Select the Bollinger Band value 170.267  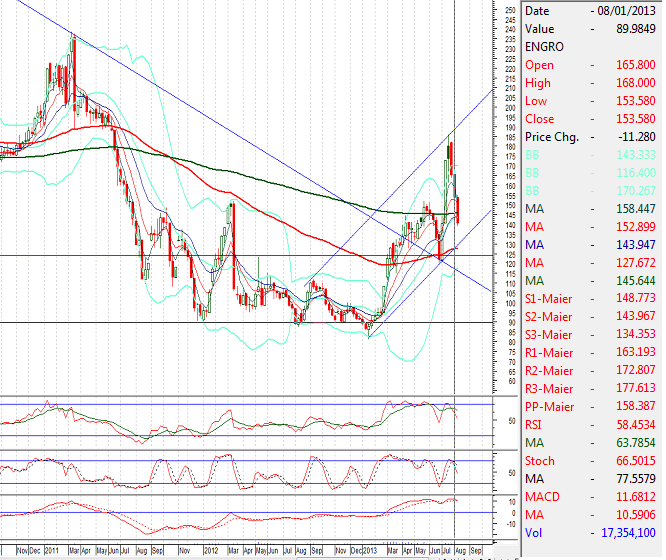click(x=639, y=191)
